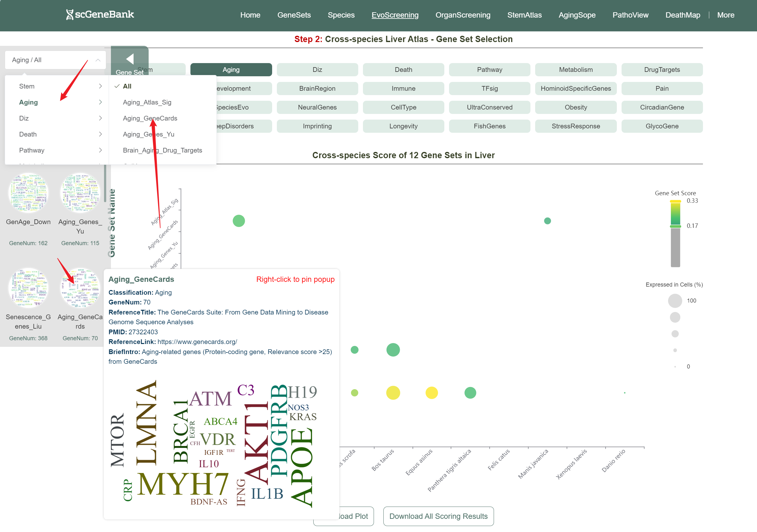Image resolution: width=757 pixels, height=532 pixels.
Task: Open the StemAtlas navigation tab
Action: point(524,15)
